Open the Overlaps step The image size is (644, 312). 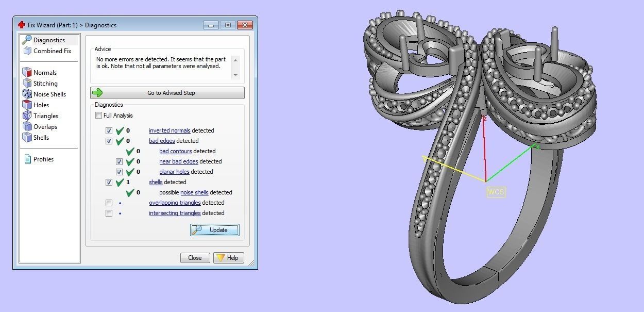tap(45, 126)
